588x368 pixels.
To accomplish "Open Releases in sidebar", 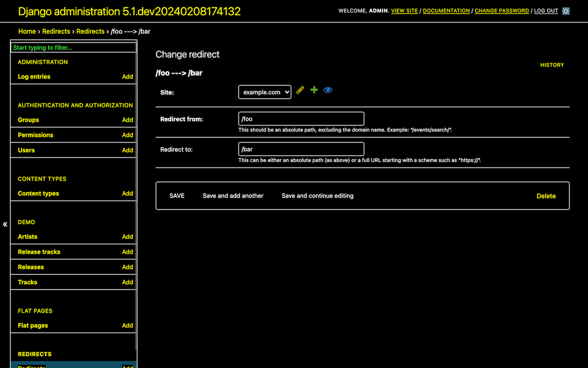I will [31, 267].
